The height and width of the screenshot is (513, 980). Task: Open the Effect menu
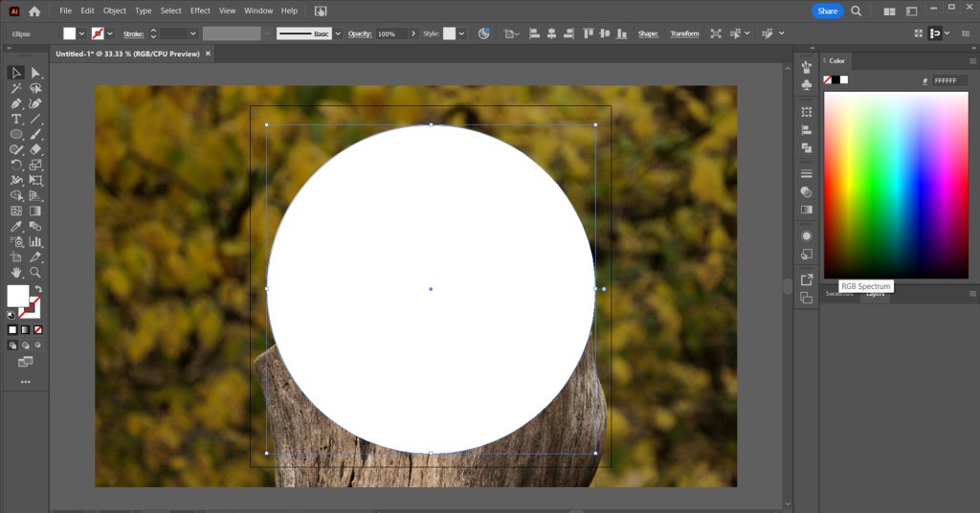coord(200,11)
